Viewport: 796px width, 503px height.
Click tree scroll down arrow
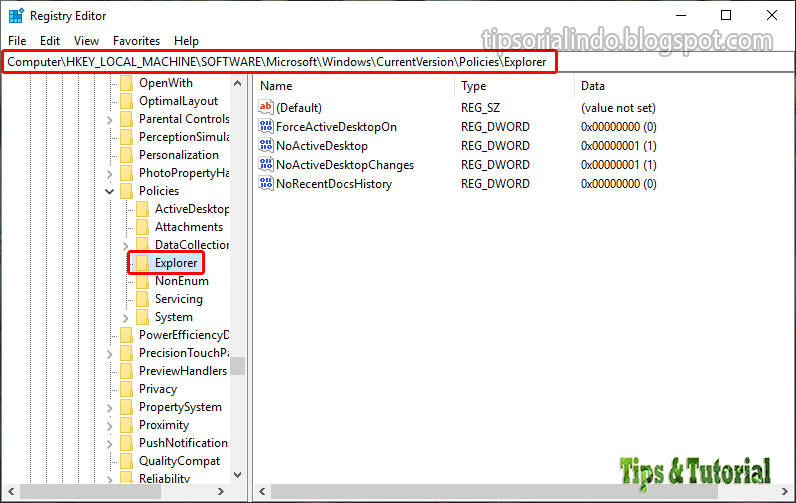click(237, 475)
